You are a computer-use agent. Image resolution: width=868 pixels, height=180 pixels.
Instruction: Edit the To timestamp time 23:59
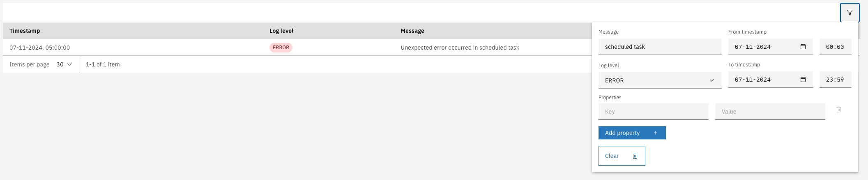click(835, 80)
